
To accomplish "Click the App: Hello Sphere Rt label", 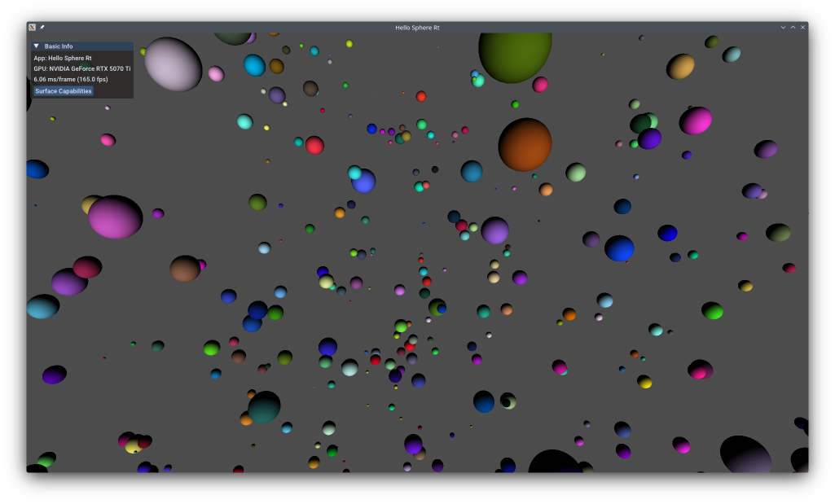I will click(63, 58).
